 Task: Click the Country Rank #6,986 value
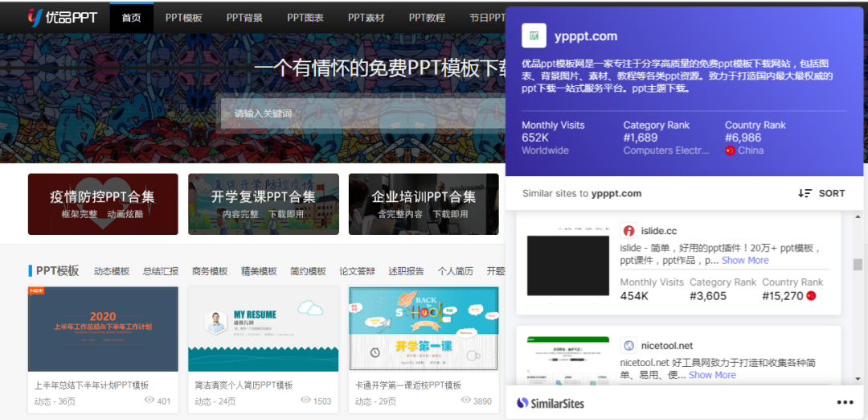(743, 138)
